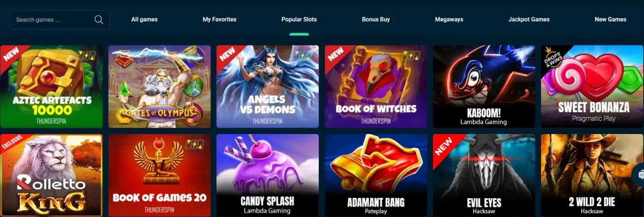Open the Kaboom! Lambda Gaming tile
Screen dimensions: 644x217
pos(484,86)
